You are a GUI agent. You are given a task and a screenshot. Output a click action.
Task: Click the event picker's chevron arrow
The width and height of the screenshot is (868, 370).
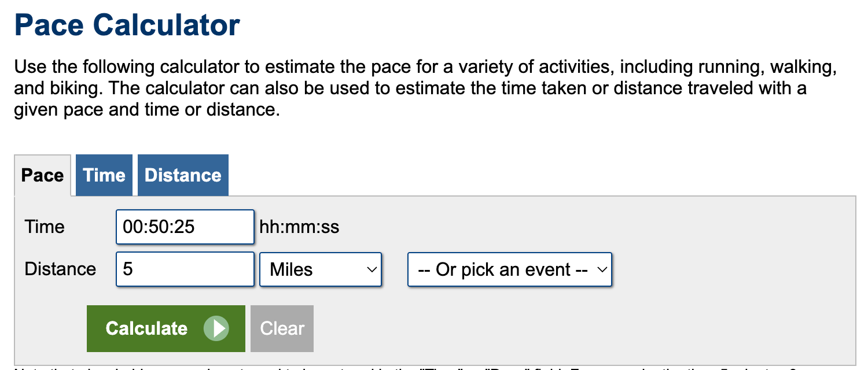[x=602, y=269]
